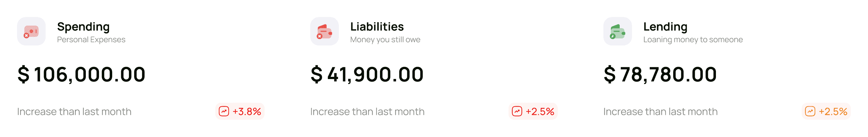Click the trend icon in Liabilities badge
The width and height of the screenshot is (868, 137).
pos(517,111)
